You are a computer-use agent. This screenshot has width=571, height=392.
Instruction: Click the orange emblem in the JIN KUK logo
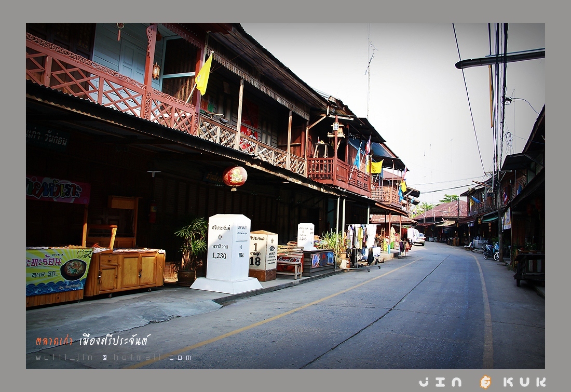point(485,382)
